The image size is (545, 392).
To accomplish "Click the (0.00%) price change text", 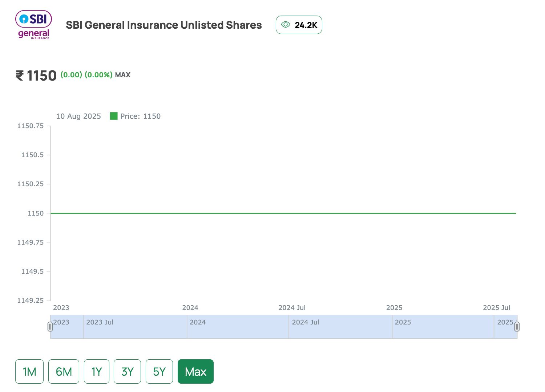I will coord(98,75).
